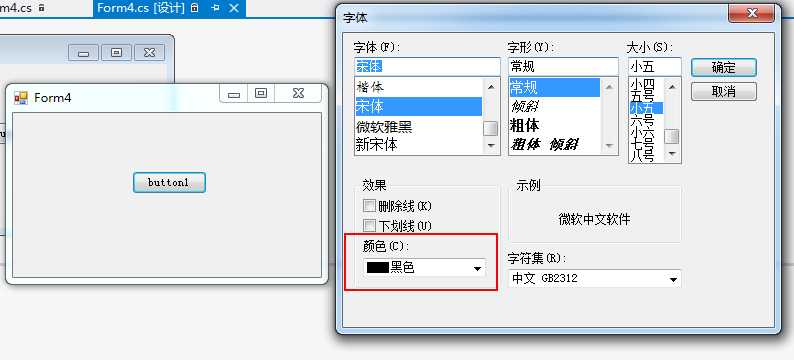Close the 字体 font dialog
Image resolution: width=794 pixels, height=360 pixels.
[752, 13]
